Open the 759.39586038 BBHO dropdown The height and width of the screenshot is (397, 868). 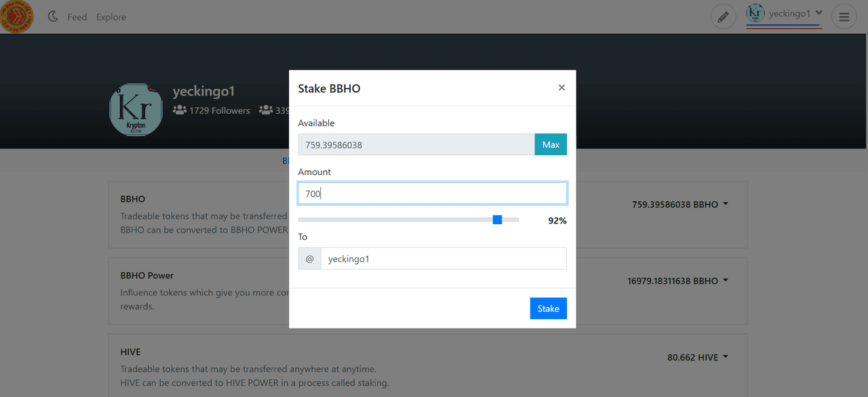click(680, 204)
